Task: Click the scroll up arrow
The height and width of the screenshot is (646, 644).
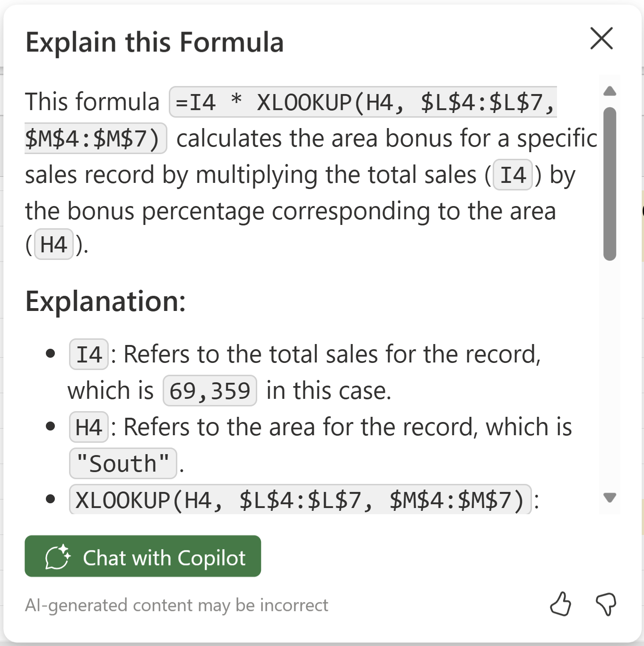Action: tap(609, 91)
